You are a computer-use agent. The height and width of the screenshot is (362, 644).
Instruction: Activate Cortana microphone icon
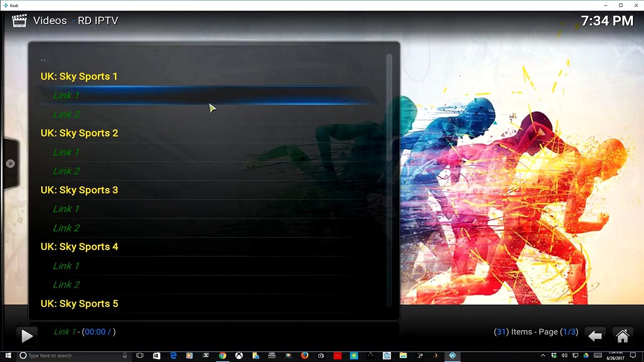pyautogui.click(x=124, y=355)
